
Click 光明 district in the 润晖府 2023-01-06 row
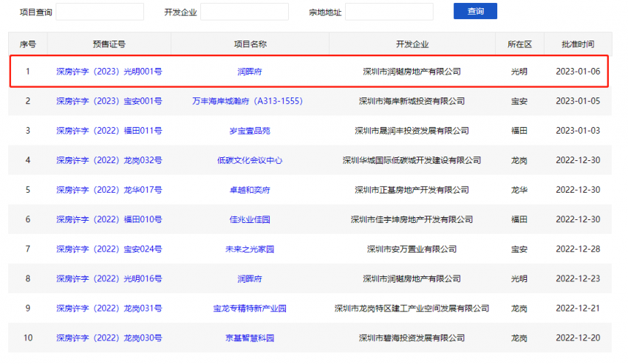click(x=519, y=72)
